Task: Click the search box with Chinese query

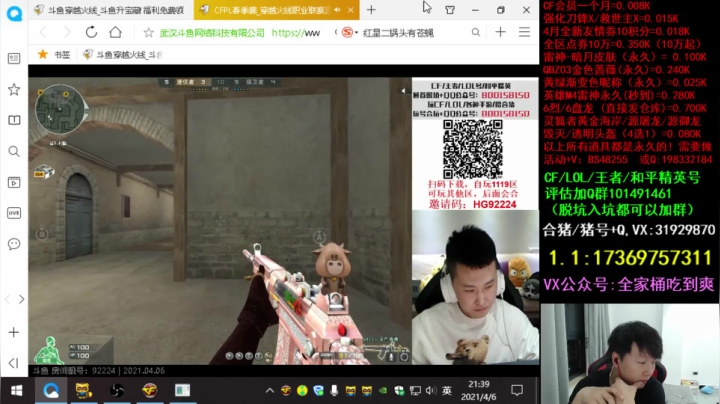Action: [x=398, y=33]
